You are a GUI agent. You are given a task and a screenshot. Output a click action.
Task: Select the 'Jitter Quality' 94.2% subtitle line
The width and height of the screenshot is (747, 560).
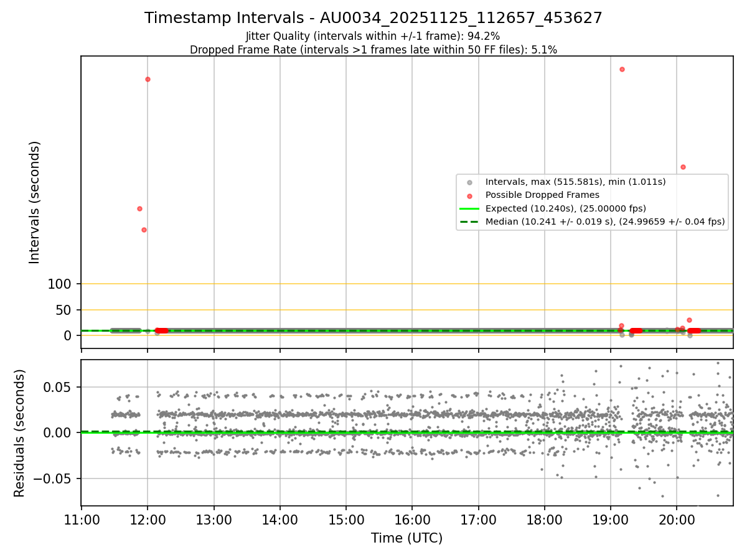[373, 37]
